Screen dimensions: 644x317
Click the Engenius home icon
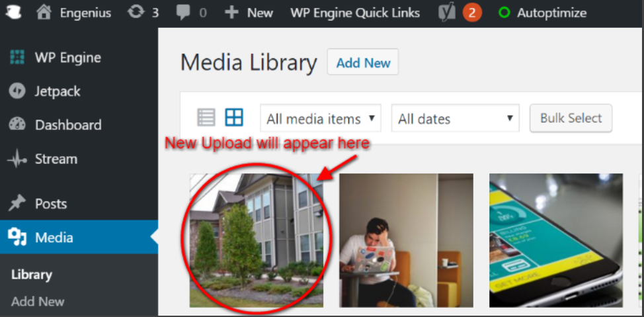click(44, 13)
